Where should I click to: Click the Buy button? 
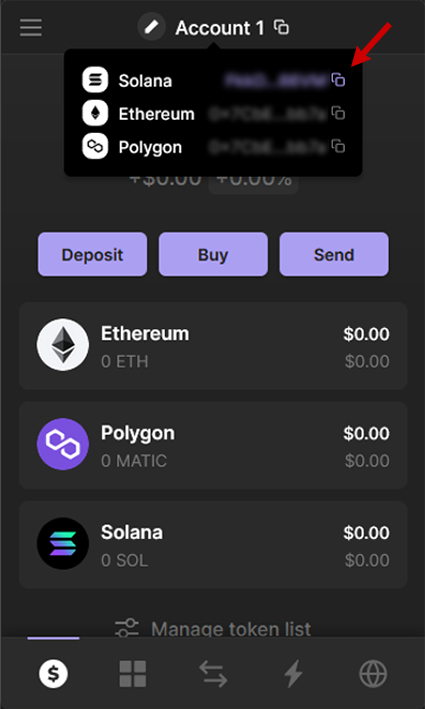(213, 254)
